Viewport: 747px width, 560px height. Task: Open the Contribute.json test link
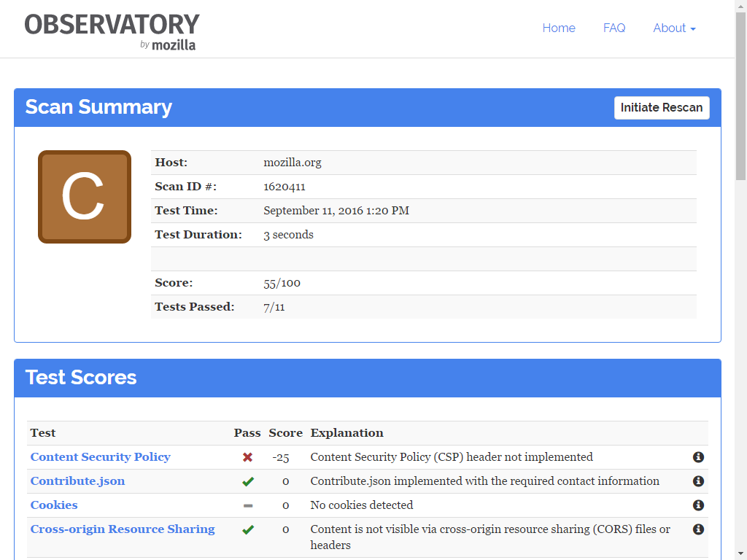click(x=77, y=481)
